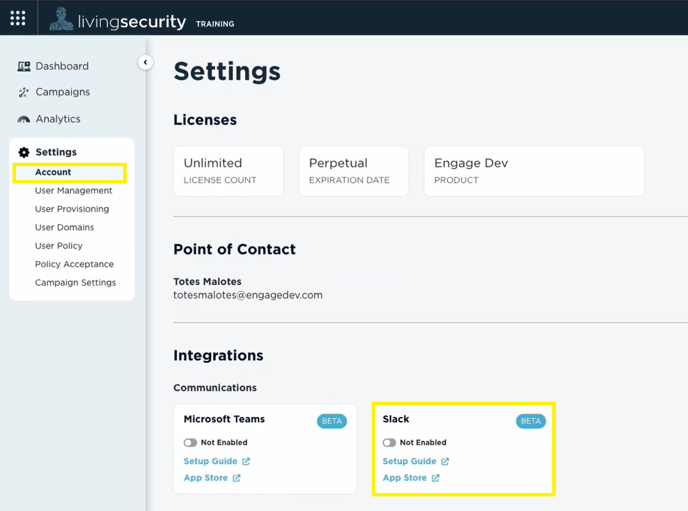688x511 pixels.
Task: Click the Slack BETA badge
Action: [530, 421]
